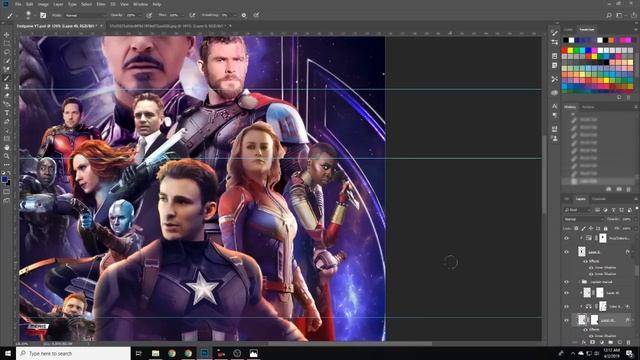Open Windows Start menu
This screenshot has height=360, width=640.
click(8, 353)
